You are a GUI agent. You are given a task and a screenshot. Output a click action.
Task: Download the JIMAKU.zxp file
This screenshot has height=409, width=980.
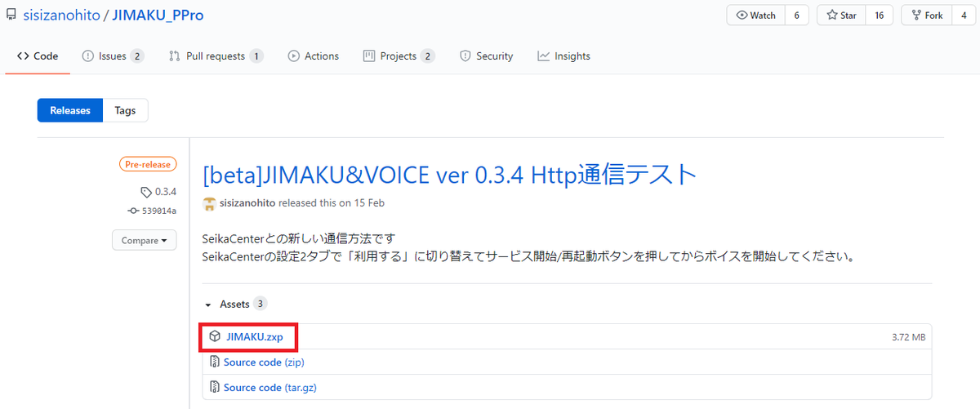coord(254,336)
